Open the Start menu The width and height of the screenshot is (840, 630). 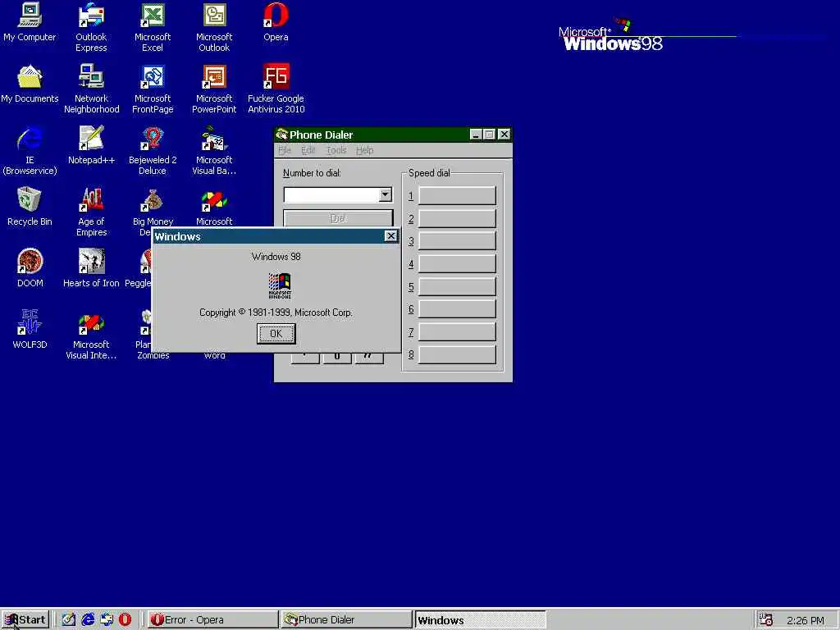25,620
